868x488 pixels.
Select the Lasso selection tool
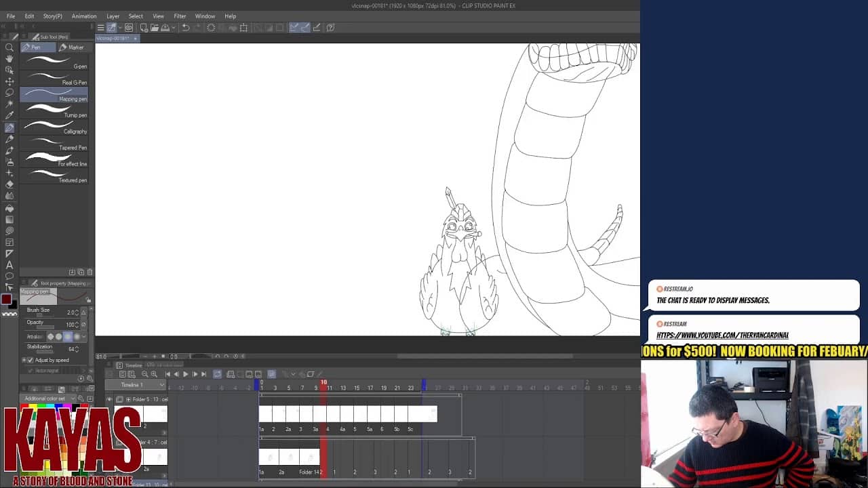9,93
